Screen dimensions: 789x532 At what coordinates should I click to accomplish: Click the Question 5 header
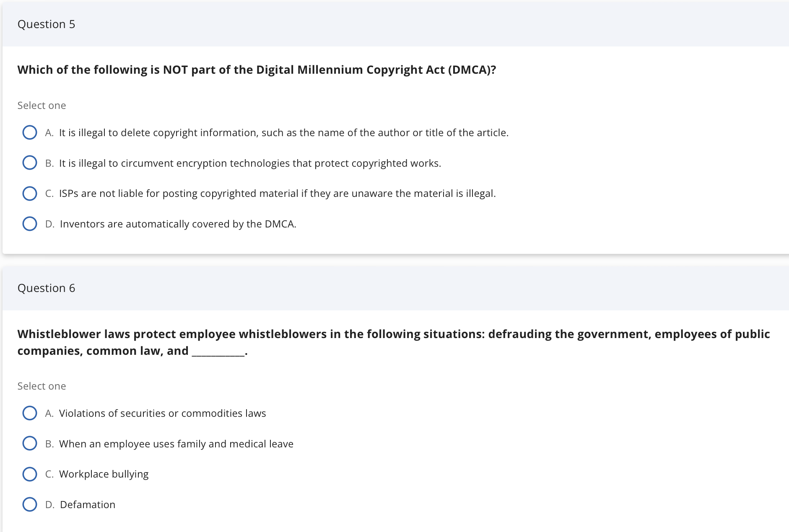(47, 24)
